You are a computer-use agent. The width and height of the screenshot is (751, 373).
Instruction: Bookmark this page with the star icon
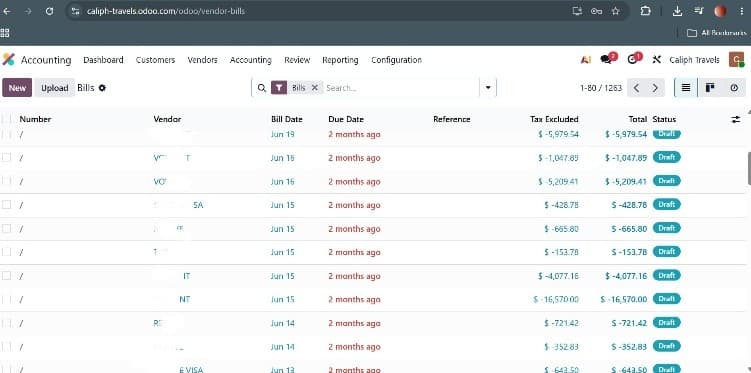(x=616, y=11)
